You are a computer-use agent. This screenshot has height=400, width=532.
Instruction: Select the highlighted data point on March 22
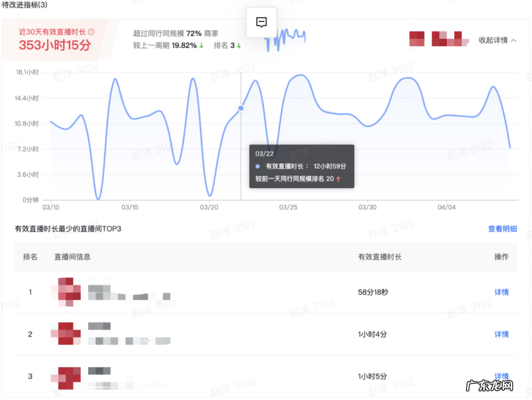(x=240, y=108)
